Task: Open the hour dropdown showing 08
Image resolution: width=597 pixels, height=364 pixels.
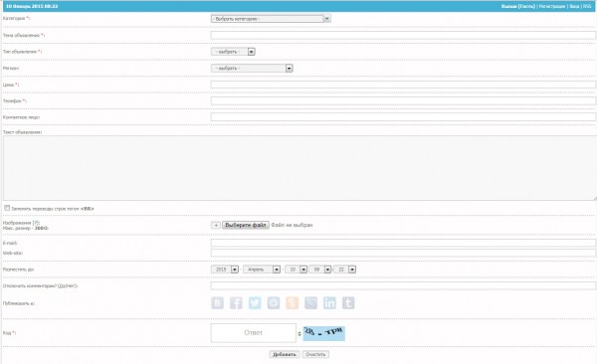Action: click(320, 270)
